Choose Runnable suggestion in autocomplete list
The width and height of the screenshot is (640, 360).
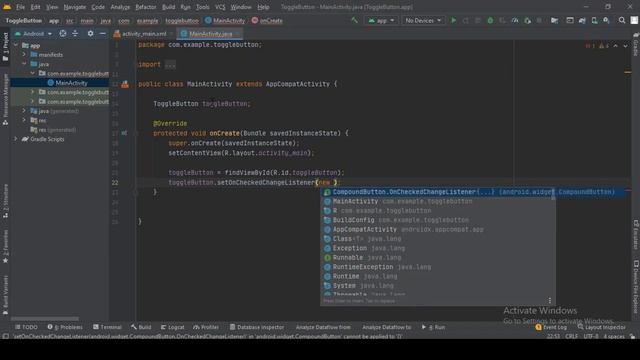point(438,258)
